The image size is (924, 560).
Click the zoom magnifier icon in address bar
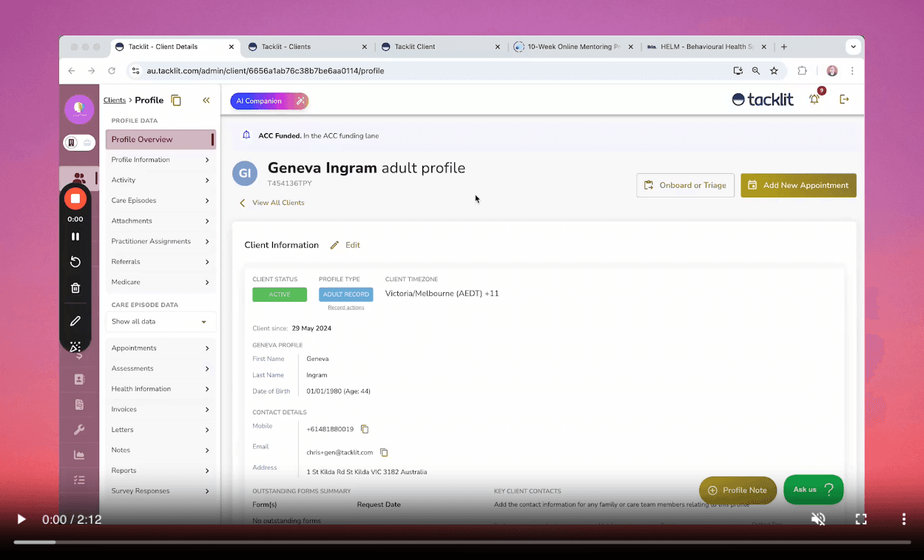[x=756, y=71]
